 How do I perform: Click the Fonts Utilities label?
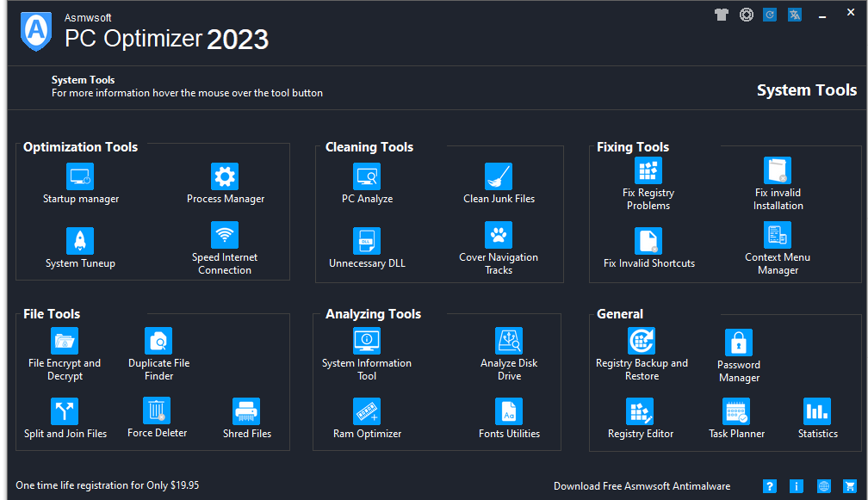click(x=509, y=434)
